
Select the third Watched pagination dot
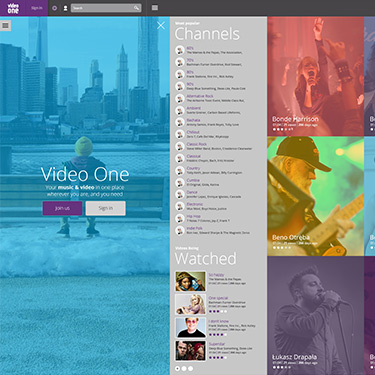coord(190,368)
